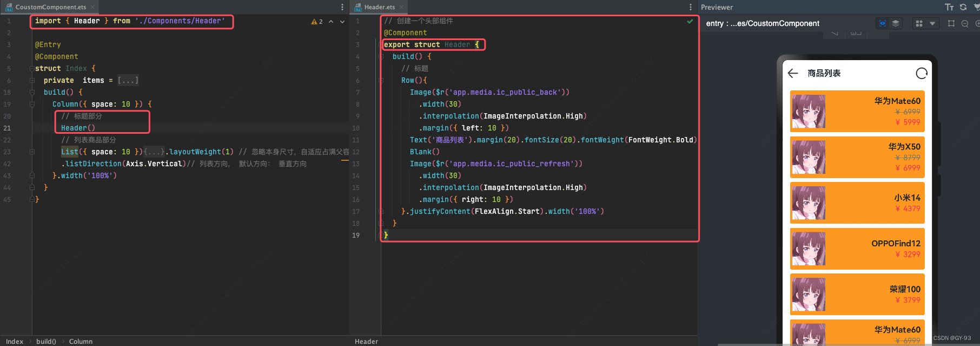Expand the device profile dropdown arrow
Viewport: 980px width, 346px height.
click(932, 23)
